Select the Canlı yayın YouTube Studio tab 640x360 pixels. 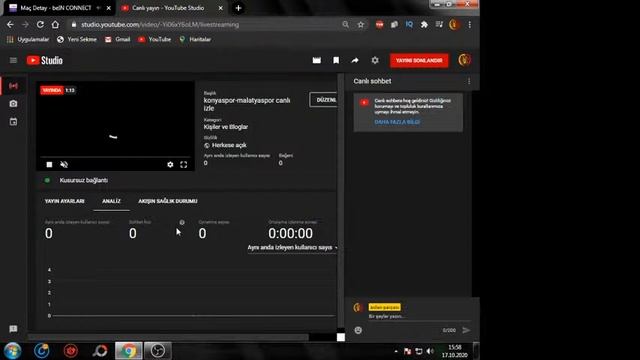(168, 8)
